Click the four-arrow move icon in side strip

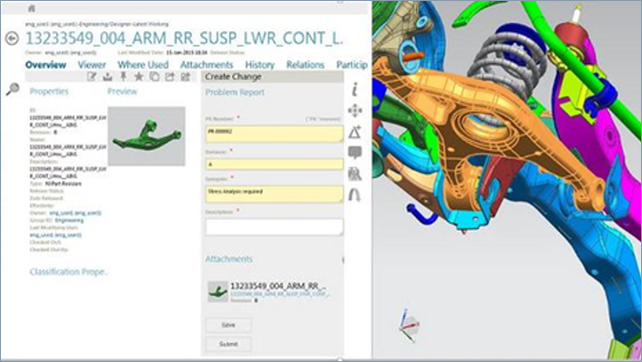355,111
